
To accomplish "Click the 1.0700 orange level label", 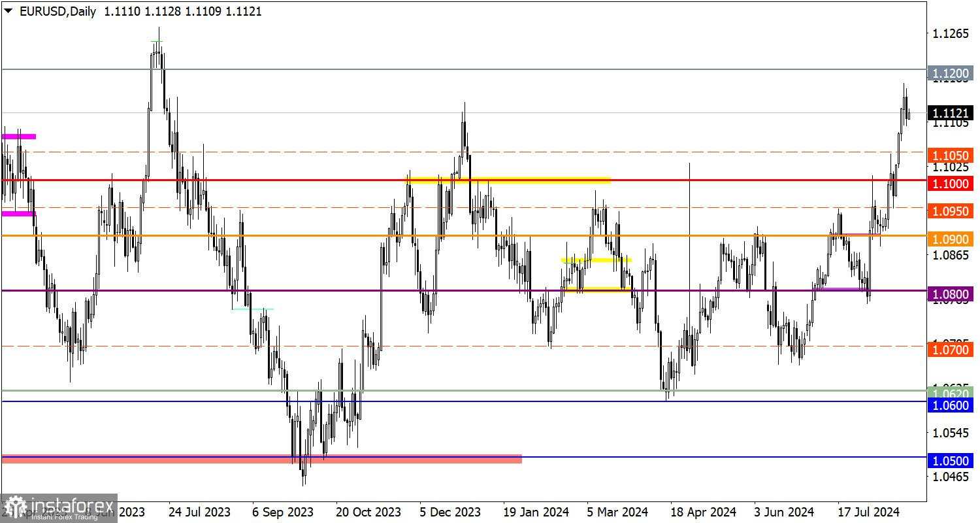I will tap(951, 350).
